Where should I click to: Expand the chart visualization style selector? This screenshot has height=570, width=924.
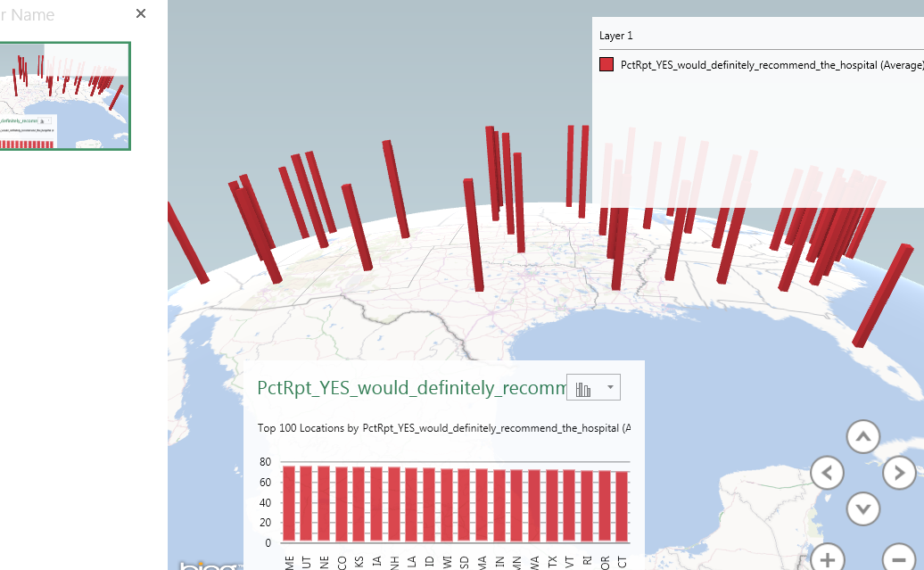(x=593, y=386)
